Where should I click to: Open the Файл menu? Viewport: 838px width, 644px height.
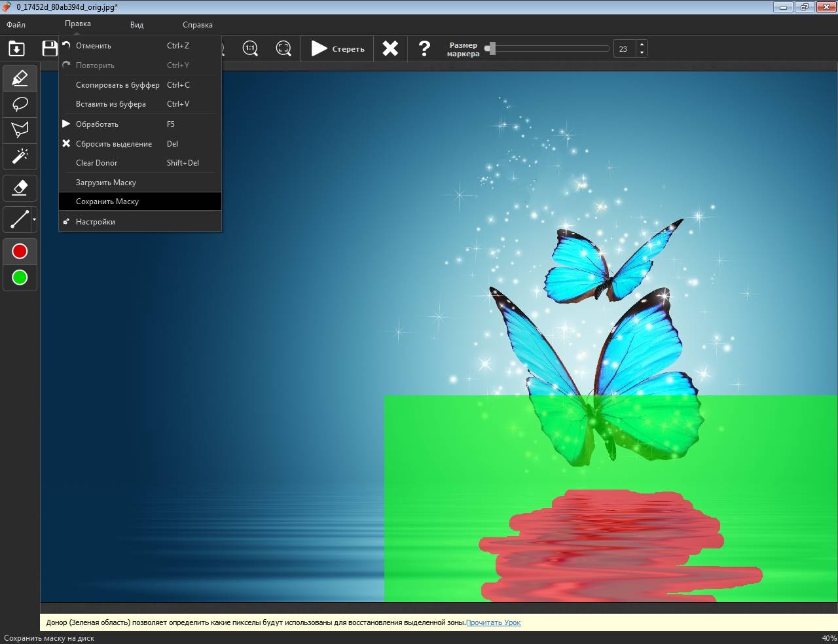point(16,25)
